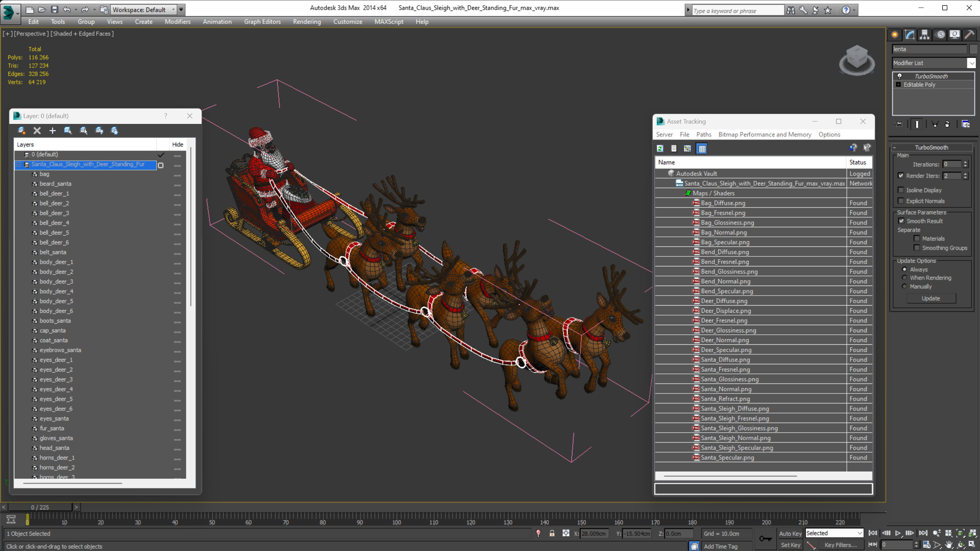Open the Hierarchy command panel tab
Viewport: 980px width, 551px height.
[924, 35]
